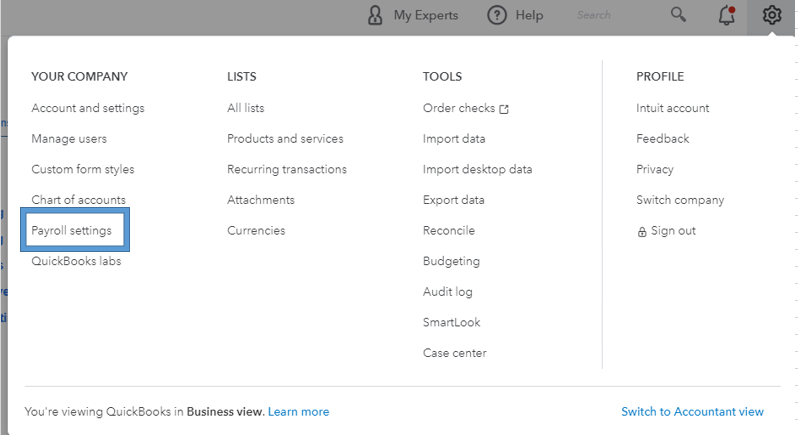Select Switch company
Image resolution: width=798 pixels, height=435 pixels.
click(680, 200)
